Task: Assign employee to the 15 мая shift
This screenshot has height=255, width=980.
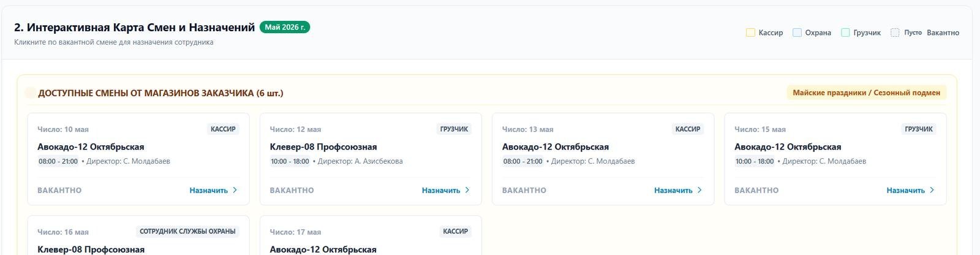Action: pos(911,190)
